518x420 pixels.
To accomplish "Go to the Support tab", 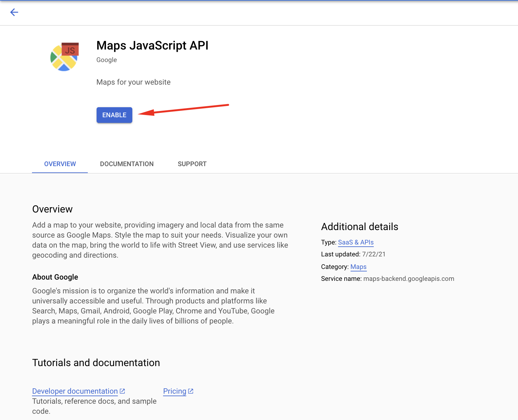I will [192, 164].
